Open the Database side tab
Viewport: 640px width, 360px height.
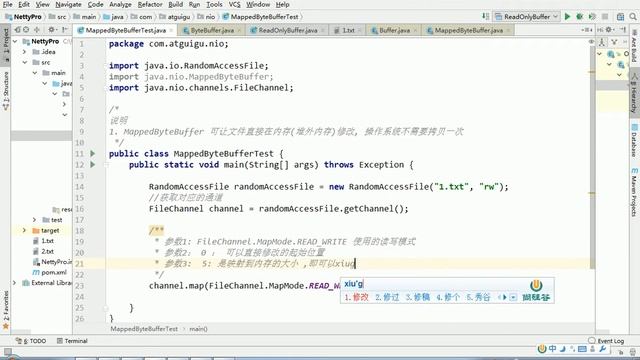click(634, 140)
